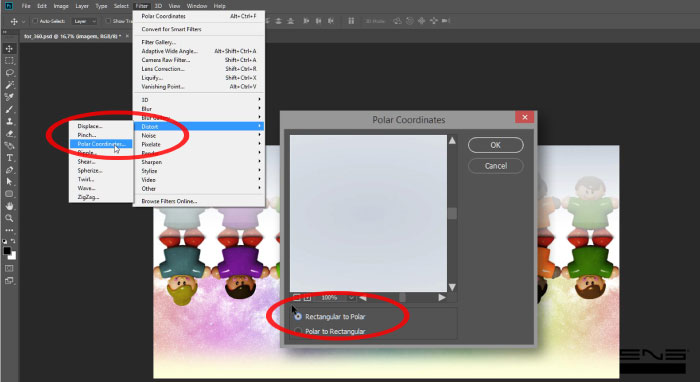This screenshot has height=382, width=700.
Task: Change the screen mode icon
Action: click(9, 281)
